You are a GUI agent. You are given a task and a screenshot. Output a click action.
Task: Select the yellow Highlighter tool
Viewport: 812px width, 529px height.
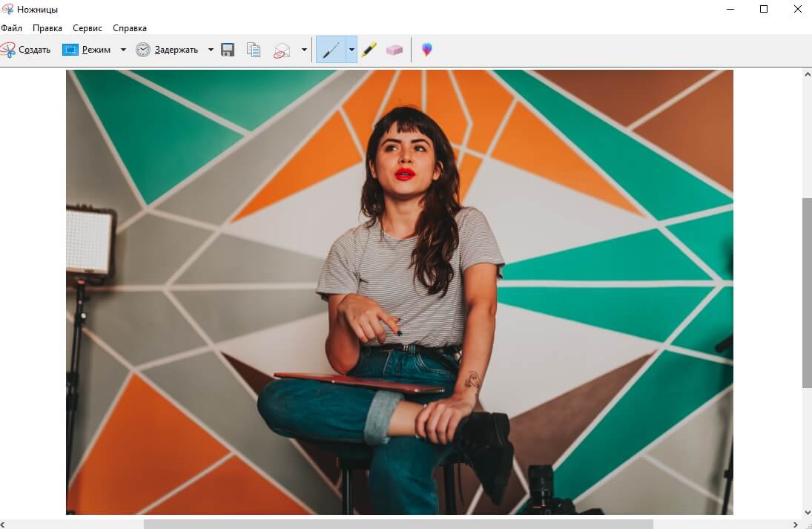click(369, 50)
